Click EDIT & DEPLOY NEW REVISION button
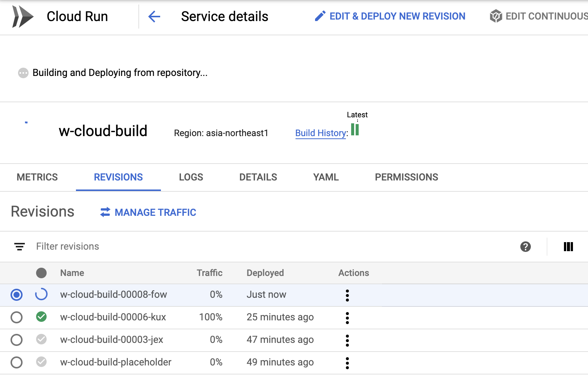Screen dimensions: 588x382 pos(390,16)
